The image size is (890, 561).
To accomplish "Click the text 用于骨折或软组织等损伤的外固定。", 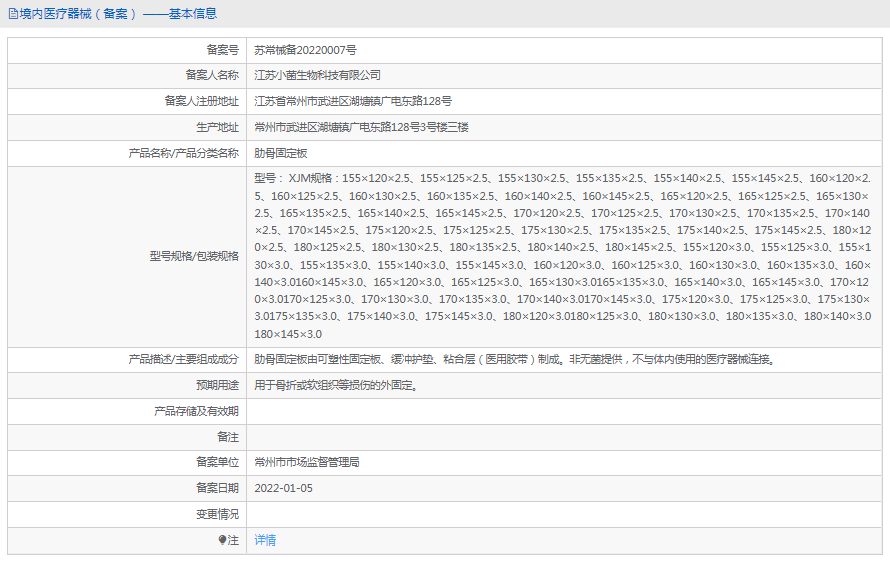I will (337, 386).
